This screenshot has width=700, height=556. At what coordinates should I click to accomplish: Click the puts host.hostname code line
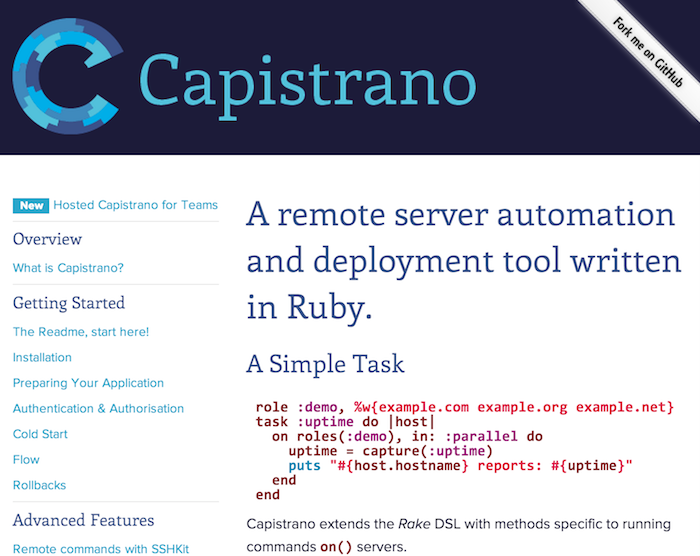[x=460, y=466]
